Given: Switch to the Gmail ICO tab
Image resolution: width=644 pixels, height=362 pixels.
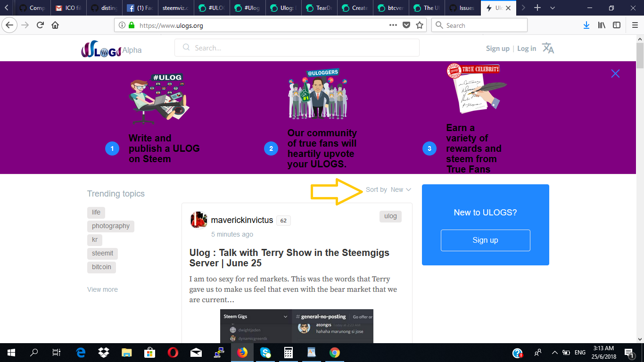Looking at the screenshot, I should click(68, 8).
